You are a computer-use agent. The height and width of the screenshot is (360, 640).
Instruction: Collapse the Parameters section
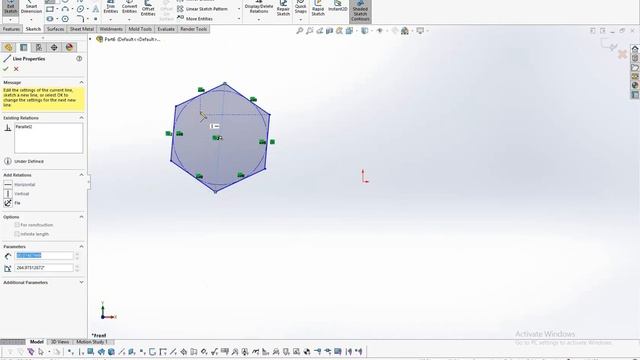[81, 247]
